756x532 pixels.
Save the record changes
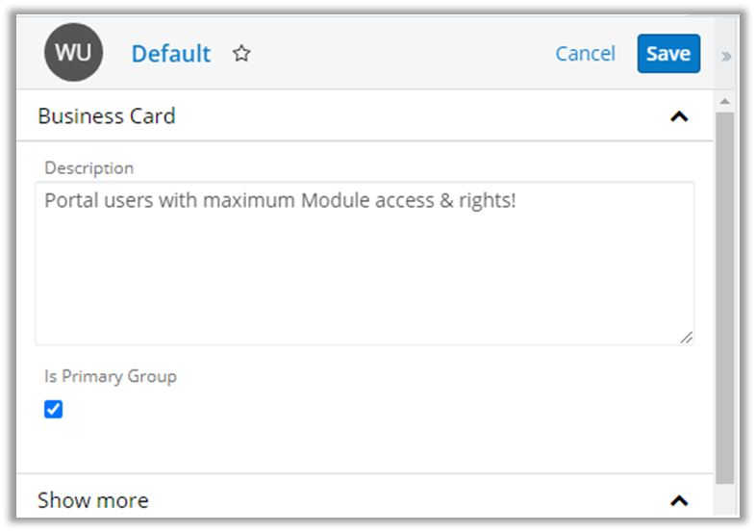click(x=668, y=54)
